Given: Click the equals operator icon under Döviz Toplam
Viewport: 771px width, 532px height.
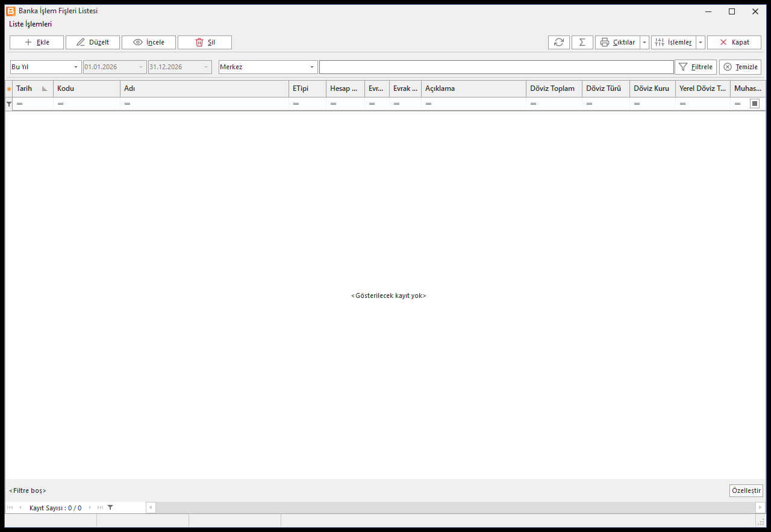Looking at the screenshot, I should pyautogui.click(x=533, y=104).
